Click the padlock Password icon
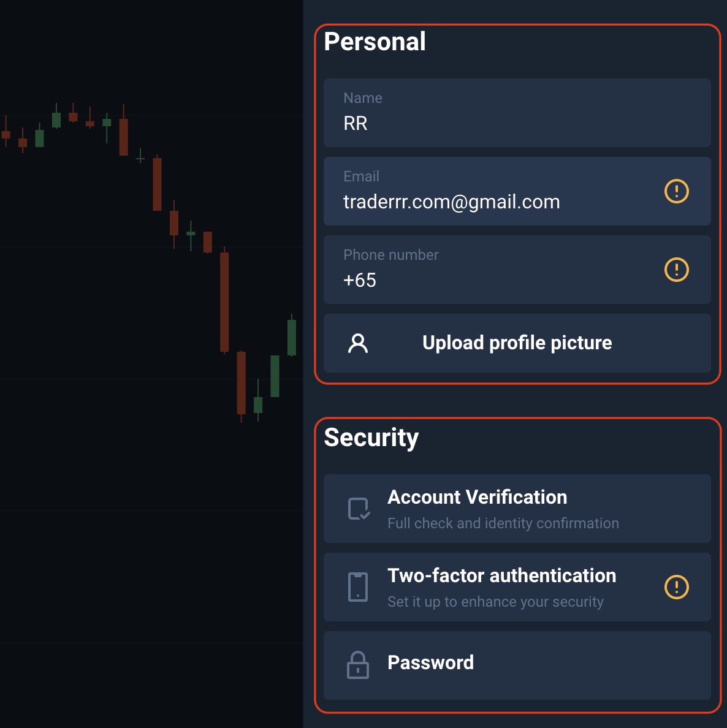Screen dimensions: 727x728 (x=358, y=665)
